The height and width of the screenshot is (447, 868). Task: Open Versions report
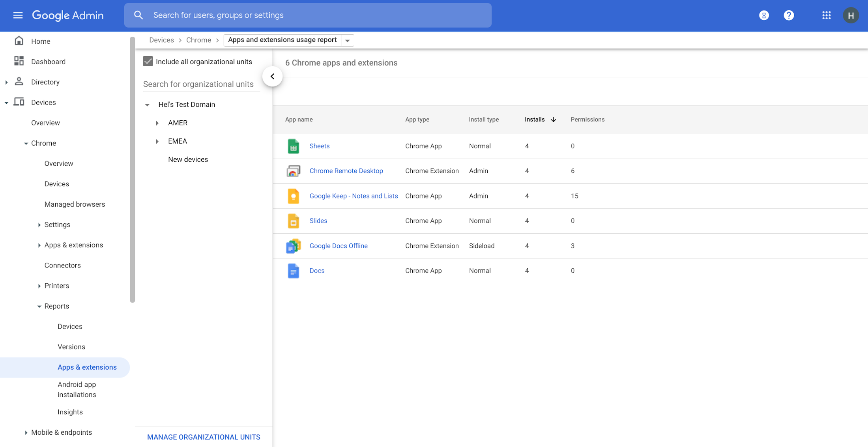click(x=71, y=347)
